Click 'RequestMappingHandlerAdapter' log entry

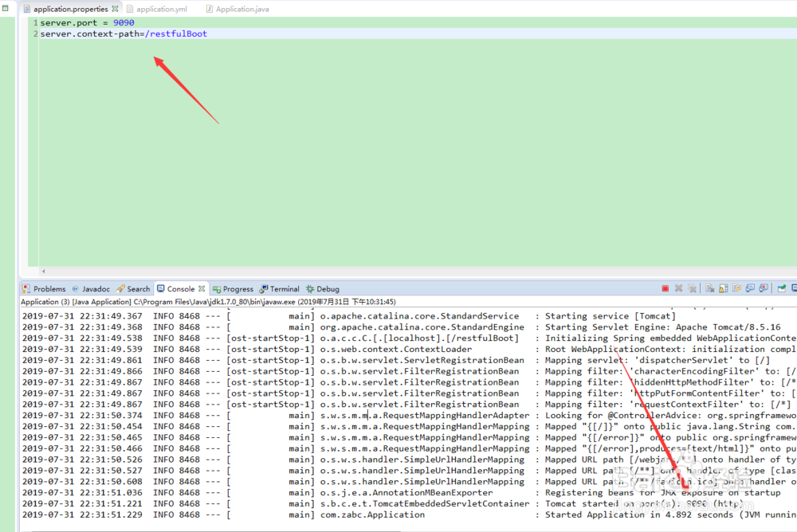(456, 416)
